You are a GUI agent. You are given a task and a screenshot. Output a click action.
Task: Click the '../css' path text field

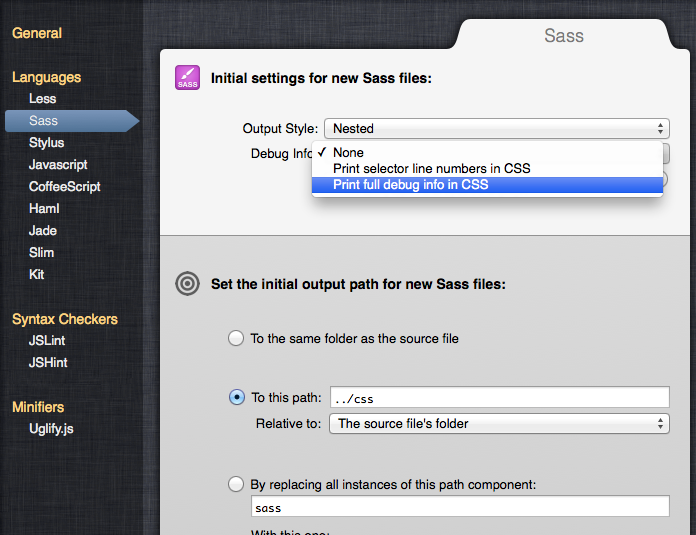tap(498, 398)
